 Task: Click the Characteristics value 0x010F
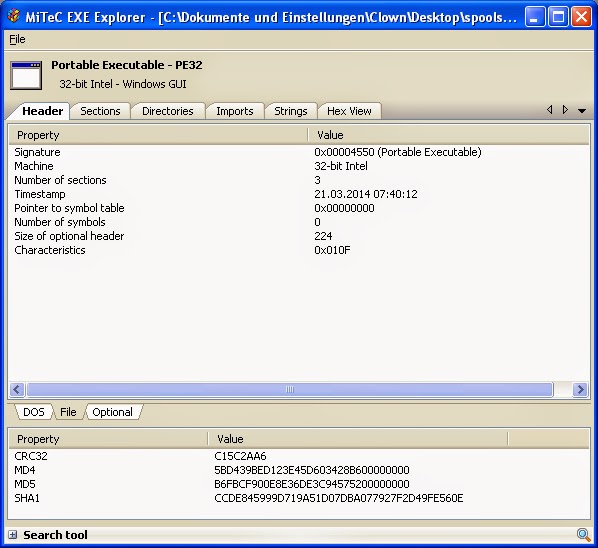coord(332,250)
